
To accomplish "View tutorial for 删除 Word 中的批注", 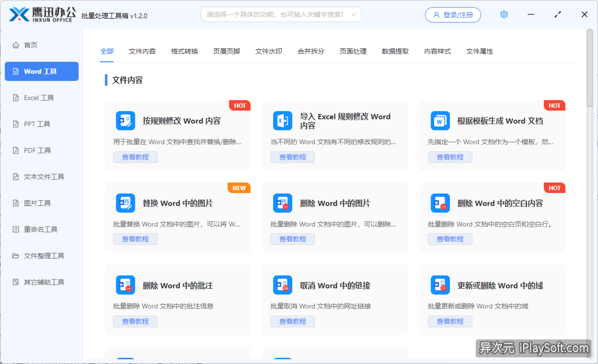I will (135, 321).
